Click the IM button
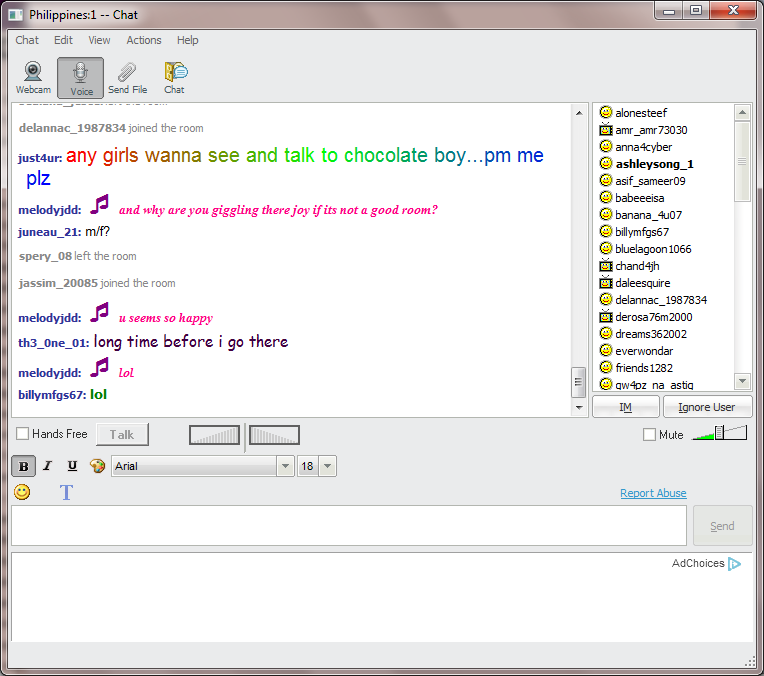Viewport: 764px width, 676px height. (x=626, y=407)
